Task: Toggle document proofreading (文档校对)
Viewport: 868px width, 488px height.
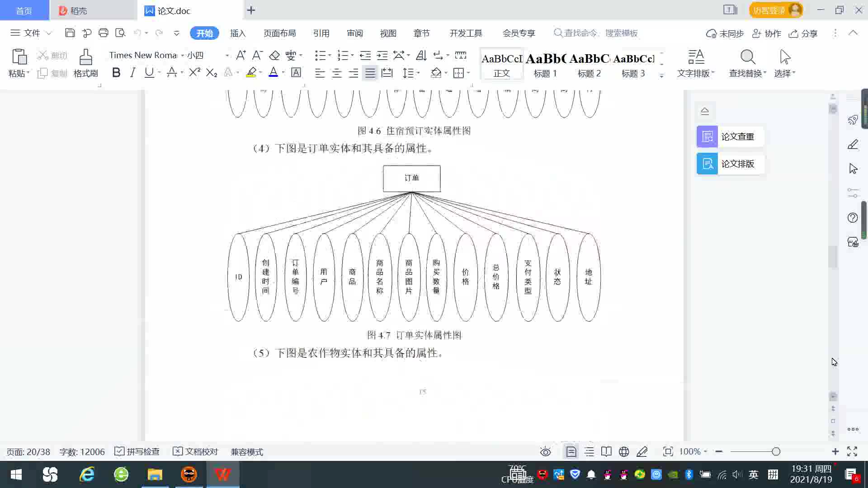Action: coord(195,452)
